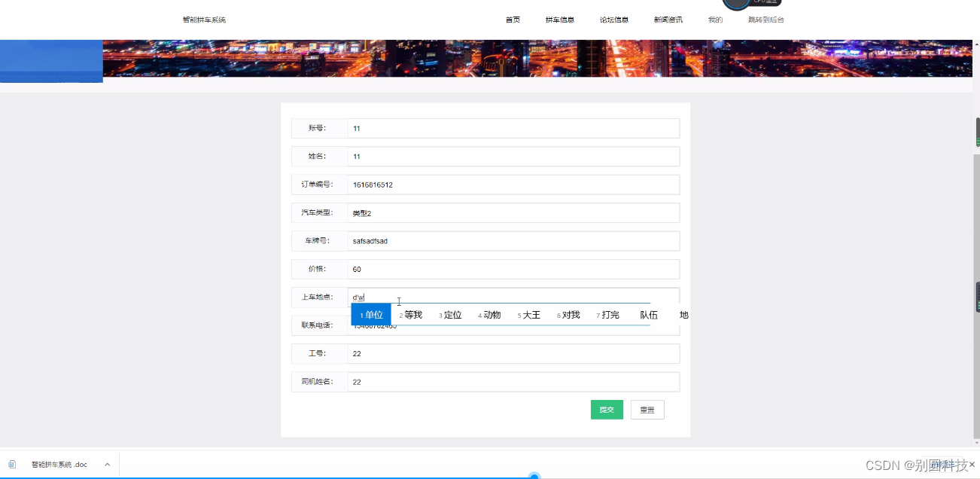Select IME candidate 队伍
This screenshot has width=980, height=479.
click(x=649, y=315)
